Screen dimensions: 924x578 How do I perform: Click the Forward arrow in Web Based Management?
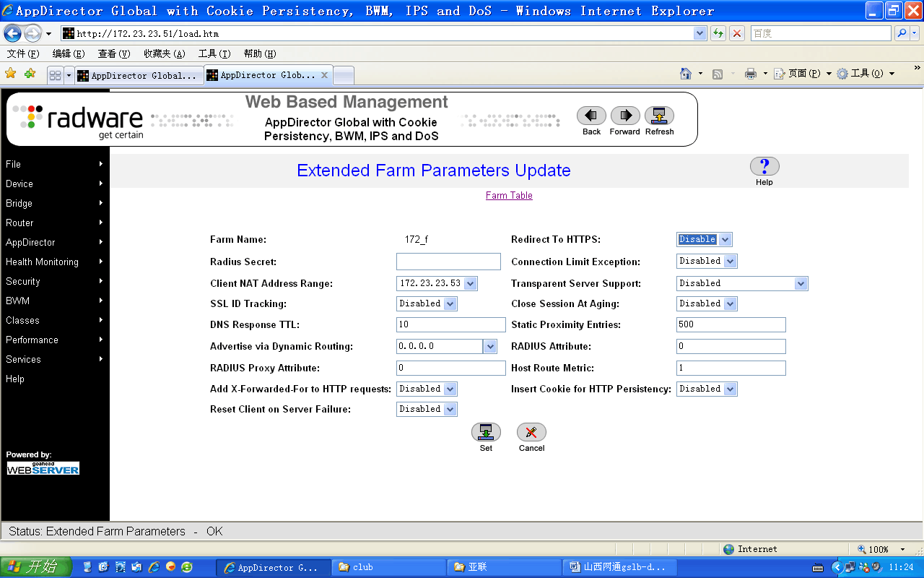tap(624, 116)
